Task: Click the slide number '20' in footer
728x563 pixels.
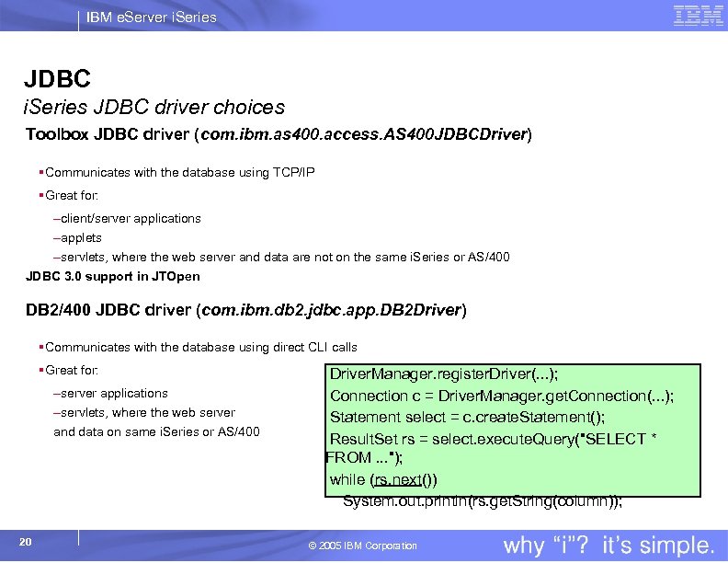Action: tap(26, 542)
